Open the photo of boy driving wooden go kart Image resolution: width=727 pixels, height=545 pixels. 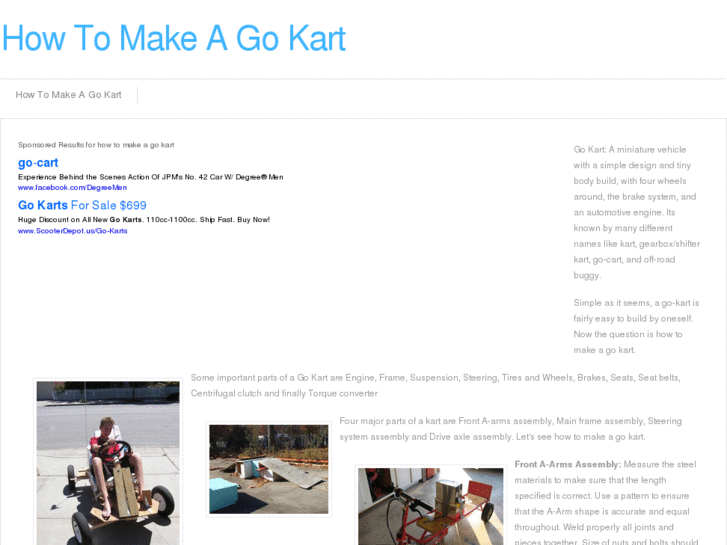(x=108, y=463)
